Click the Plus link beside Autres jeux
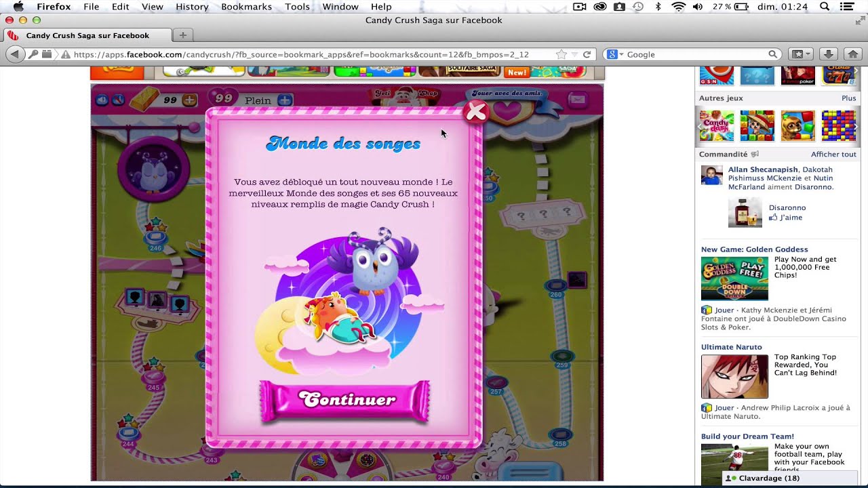Screen dimensions: 868x488 pyautogui.click(x=848, y=98)
